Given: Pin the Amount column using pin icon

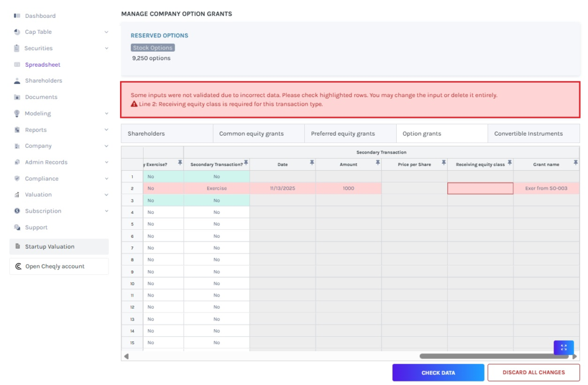Looking at the screenshot, I should coord(378,163).
